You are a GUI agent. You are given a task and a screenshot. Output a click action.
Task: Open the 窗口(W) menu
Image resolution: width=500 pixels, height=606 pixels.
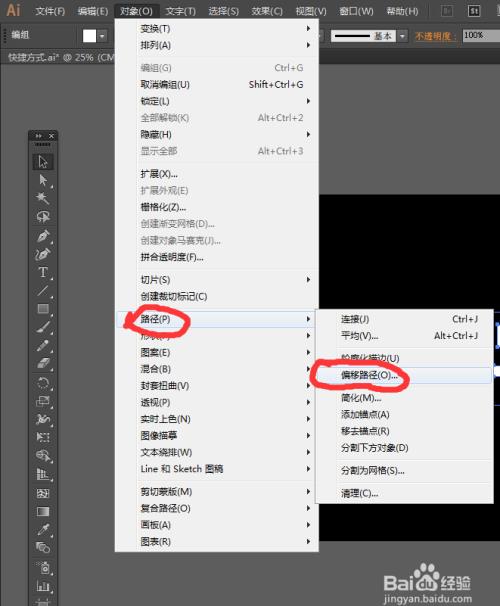[356, 11]
